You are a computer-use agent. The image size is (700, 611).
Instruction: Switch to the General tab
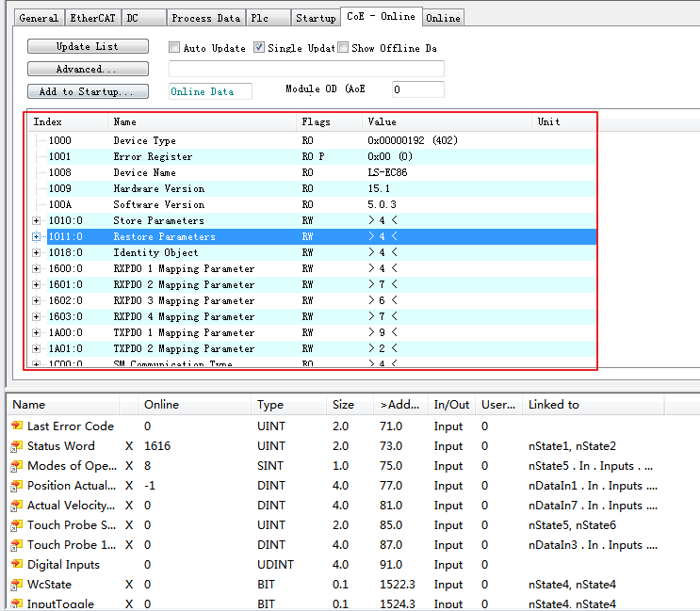click(x=39, y=18)
